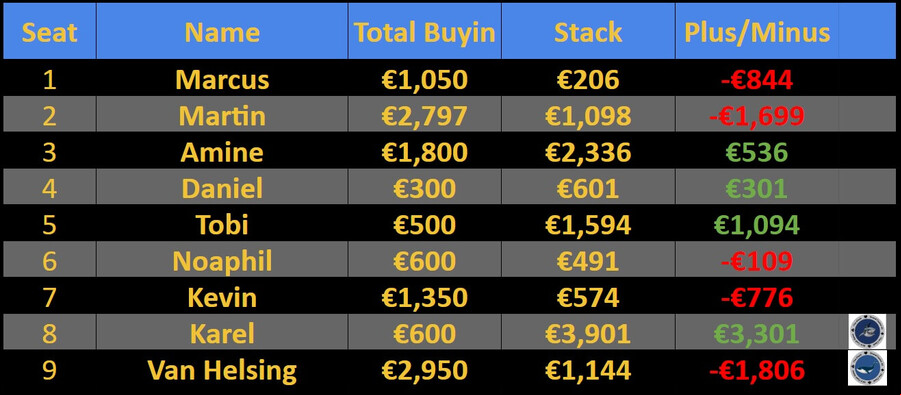Viewport: 901px width, 395px height.
Task: Click Amine's stack value €2,336
Action: coord(588,152)
